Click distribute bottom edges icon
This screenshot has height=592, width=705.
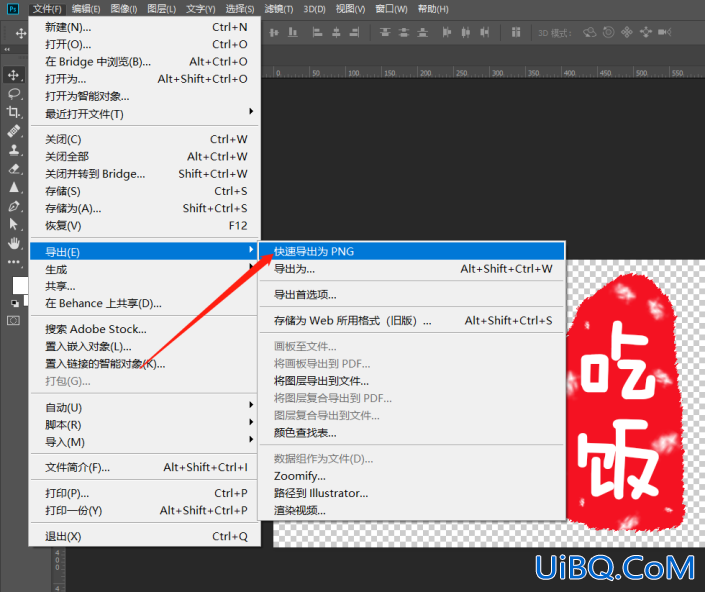423,32
